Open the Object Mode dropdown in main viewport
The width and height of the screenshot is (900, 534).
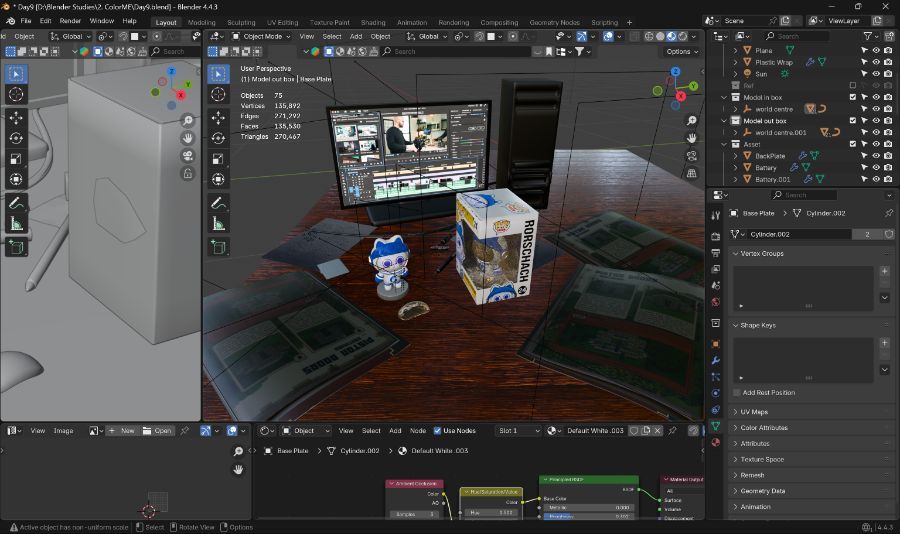point(262,36)
